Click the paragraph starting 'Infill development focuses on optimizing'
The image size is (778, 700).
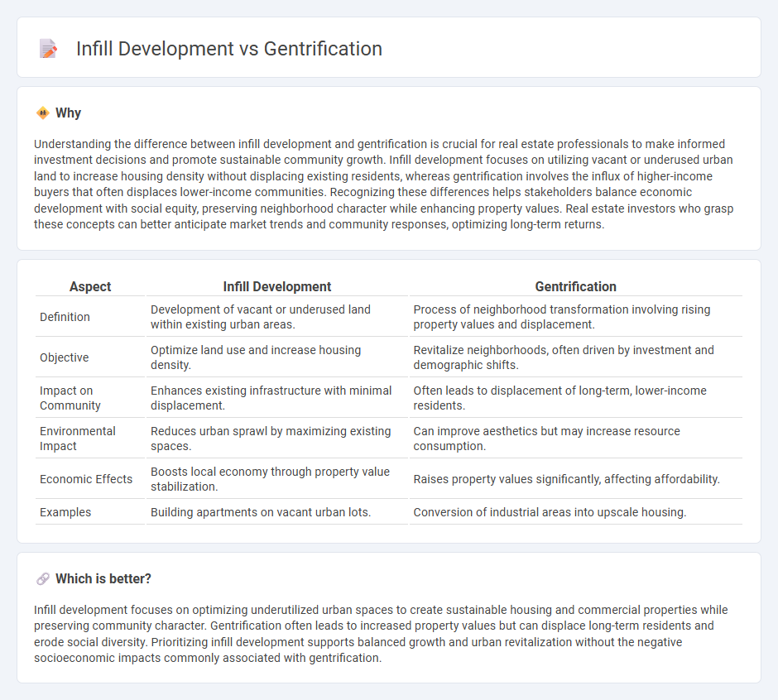click(x=381, y=634)
